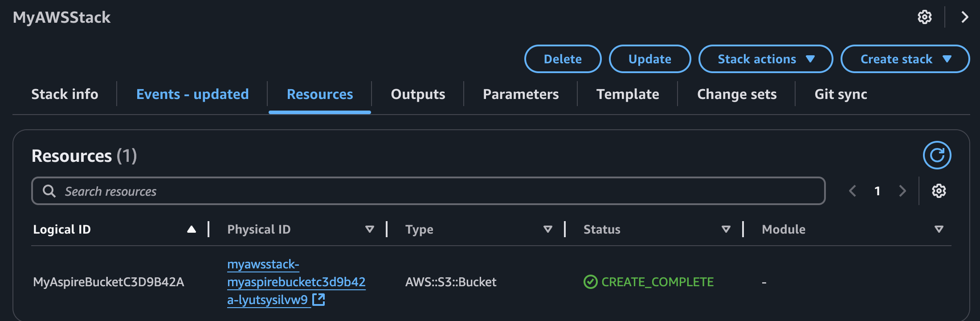Image resolution: width=980 pixels, height=321 pixels.
Task: Click page number 1 in pagination
Action: pos(877,191)
